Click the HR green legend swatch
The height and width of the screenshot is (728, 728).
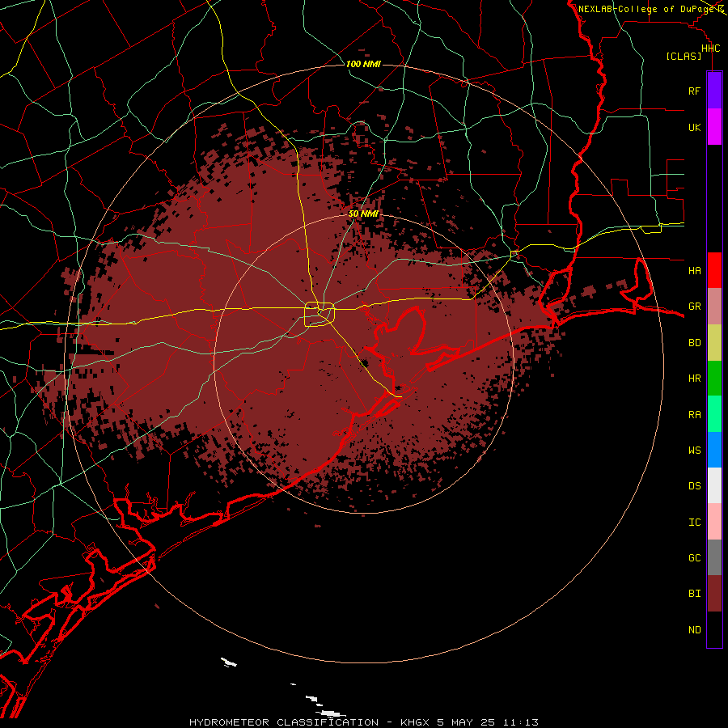(714, 378)
